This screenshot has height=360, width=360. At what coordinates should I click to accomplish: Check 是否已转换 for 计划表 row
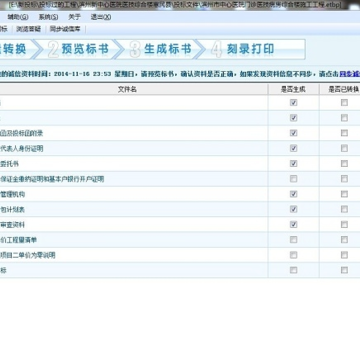click(x=344, y=209)
